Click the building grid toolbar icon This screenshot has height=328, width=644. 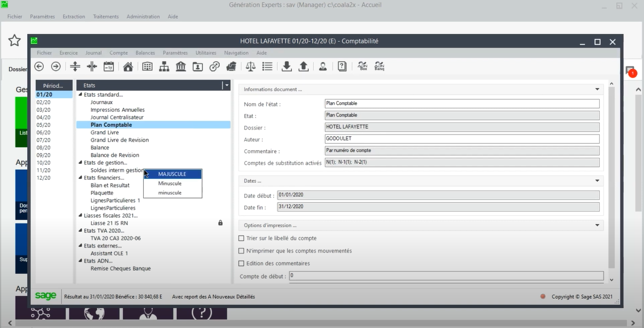[x=147, y=66]
